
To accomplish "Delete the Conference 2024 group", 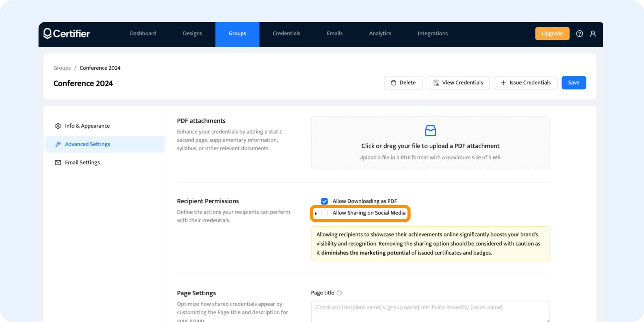I will tap(403, 83).
